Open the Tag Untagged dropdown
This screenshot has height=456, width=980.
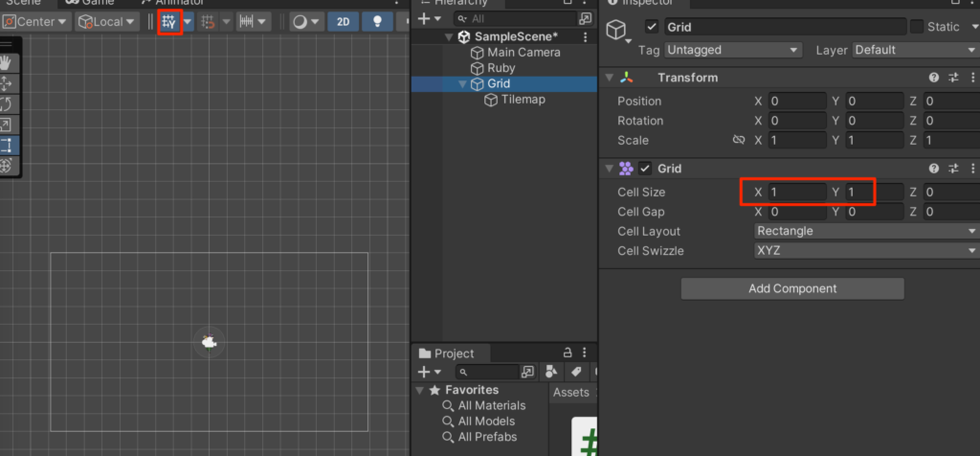(732, 50)
